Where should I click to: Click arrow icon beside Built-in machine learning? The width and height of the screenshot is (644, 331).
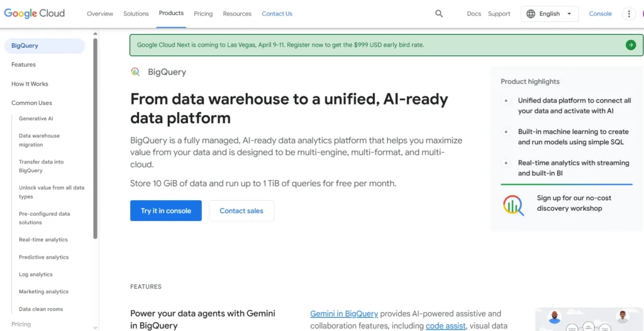(x=506, y=132)
